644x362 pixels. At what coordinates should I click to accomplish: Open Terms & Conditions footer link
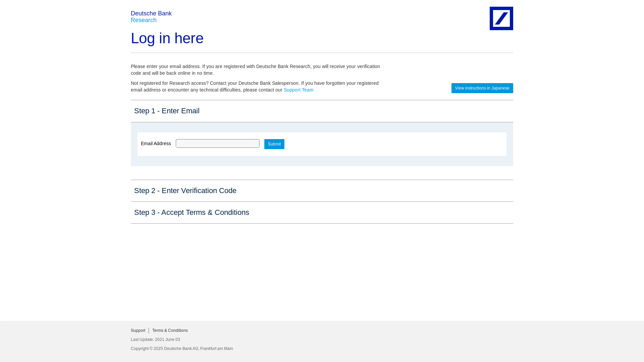click(x=170, y=330)
